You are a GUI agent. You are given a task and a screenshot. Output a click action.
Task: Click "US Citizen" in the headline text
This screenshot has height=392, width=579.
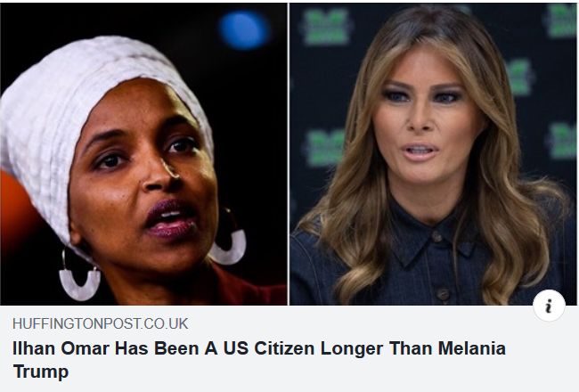[267, 348]
